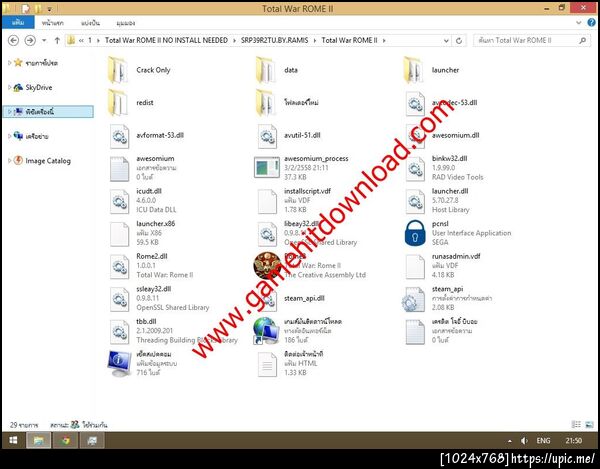The height and width of the screenshot is (469, 600).
Task: Expand the Favorites tree node
Action: pyautogui.click(x=10, y=63)
